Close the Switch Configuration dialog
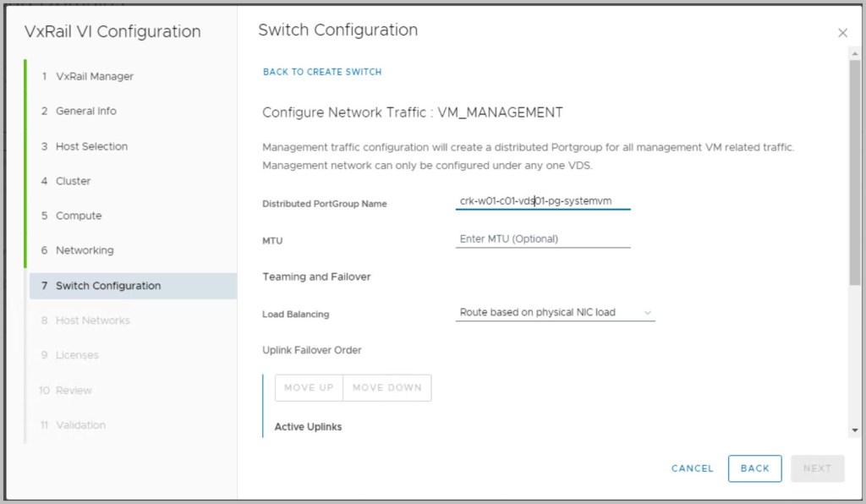Viewport: 866px width, 504px height. pos(842,33)
